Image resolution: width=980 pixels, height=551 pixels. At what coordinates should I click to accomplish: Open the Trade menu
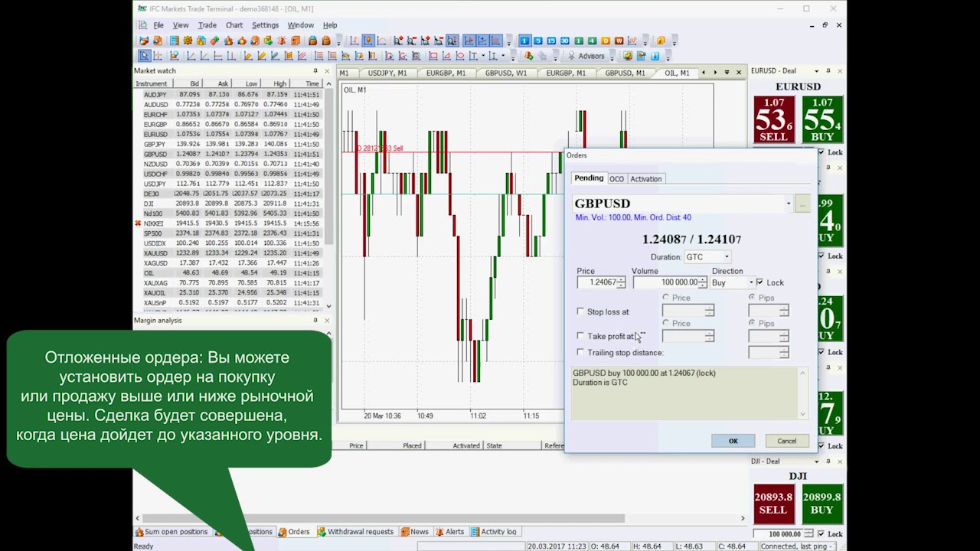[x=207, y=25]
